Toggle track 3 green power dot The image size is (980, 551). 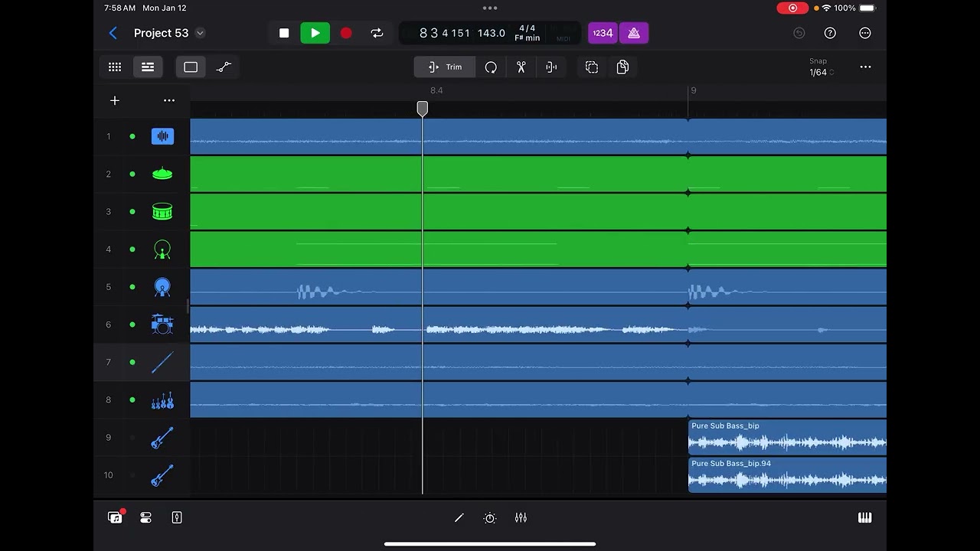tap(132, 211)
